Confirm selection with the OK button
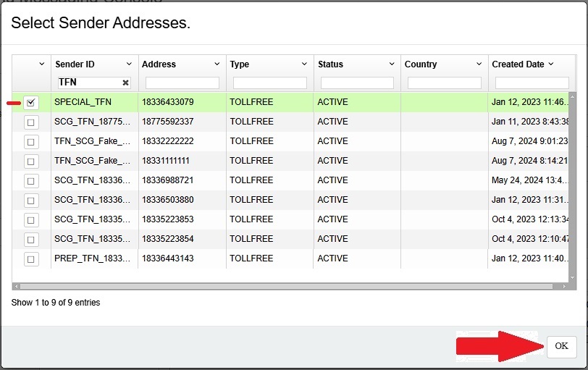This screenshot has height=370, width=588. (x=561, y=346)
